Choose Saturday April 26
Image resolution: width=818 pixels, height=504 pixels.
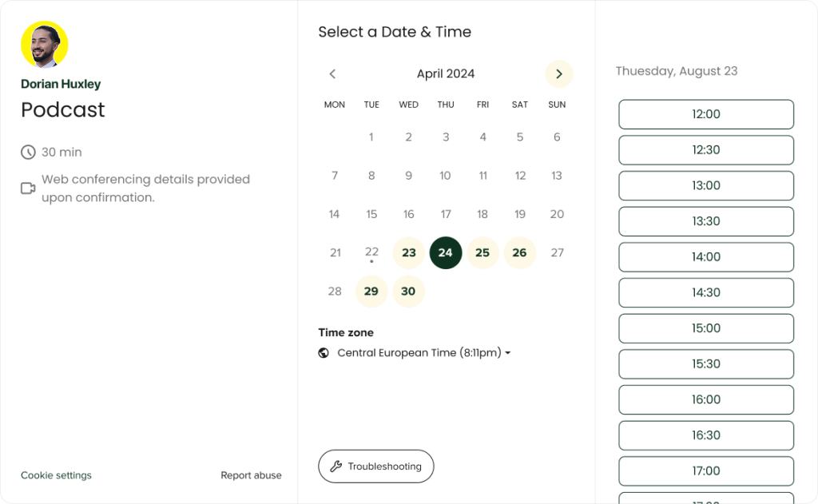(519, 253)
